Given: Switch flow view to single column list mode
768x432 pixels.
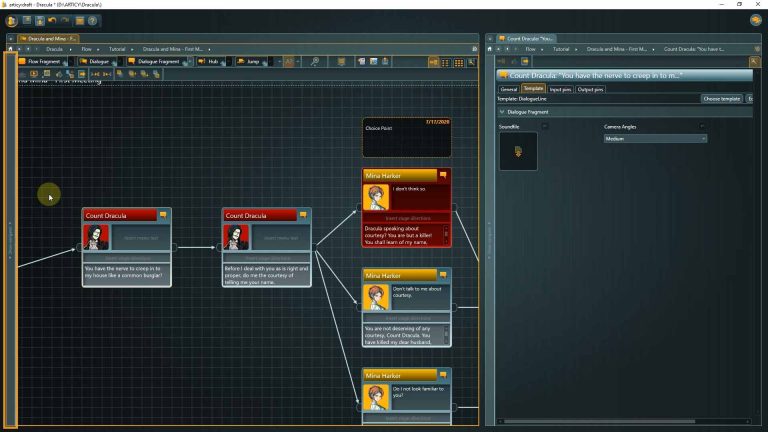Looking at the screenshot, I should pyautogui.click(x=446, y=62).
